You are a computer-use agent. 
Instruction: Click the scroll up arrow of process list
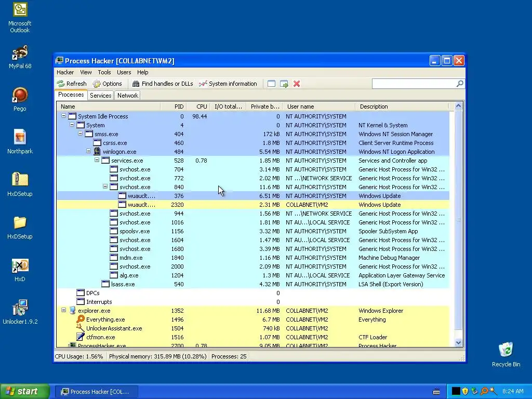[458, 106]
